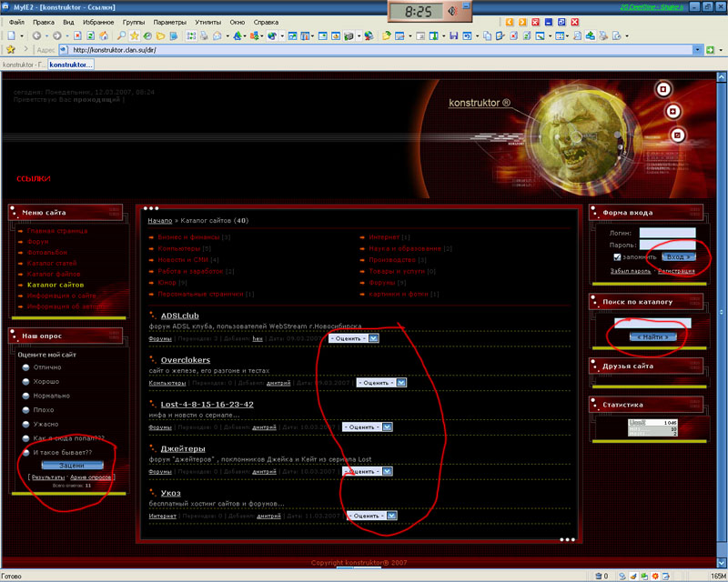The height and width of the screenshot is (582, 728).
Task: Click the "Логин" input field
Action: [x=667, y=233]
